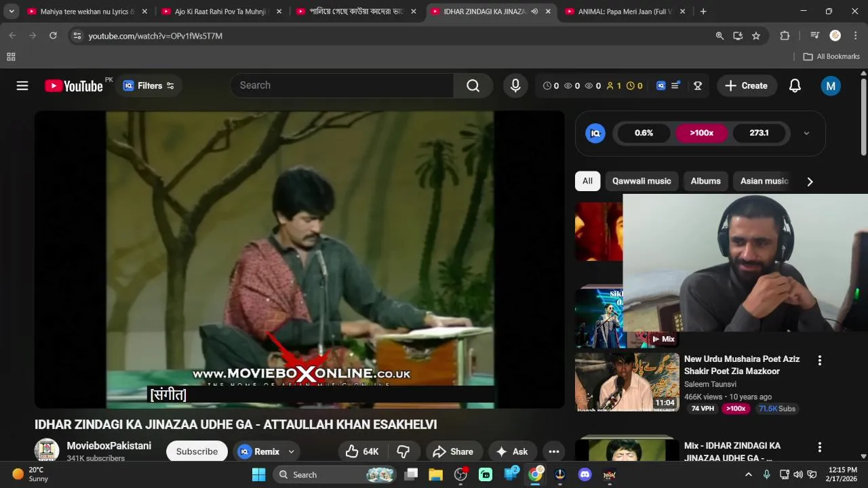
Task: Open the Chrome extensions puzzle icon
Action: [x=785, y=36]
